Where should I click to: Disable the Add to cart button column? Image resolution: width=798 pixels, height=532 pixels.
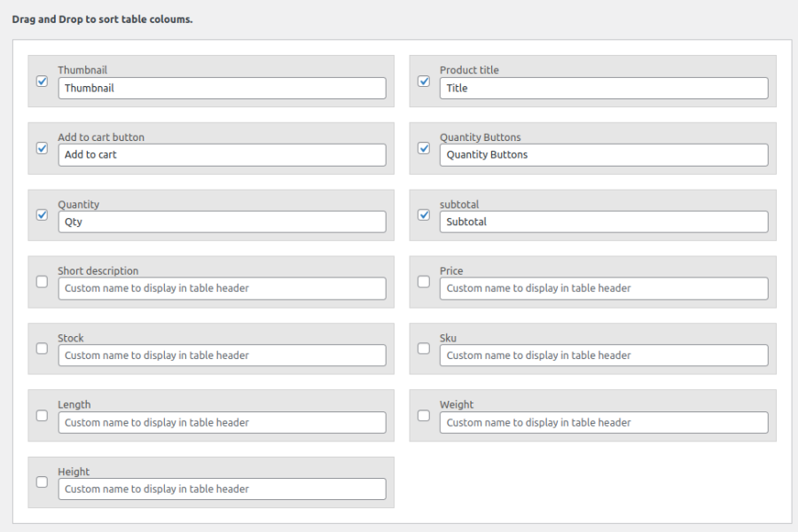(42, 148)
